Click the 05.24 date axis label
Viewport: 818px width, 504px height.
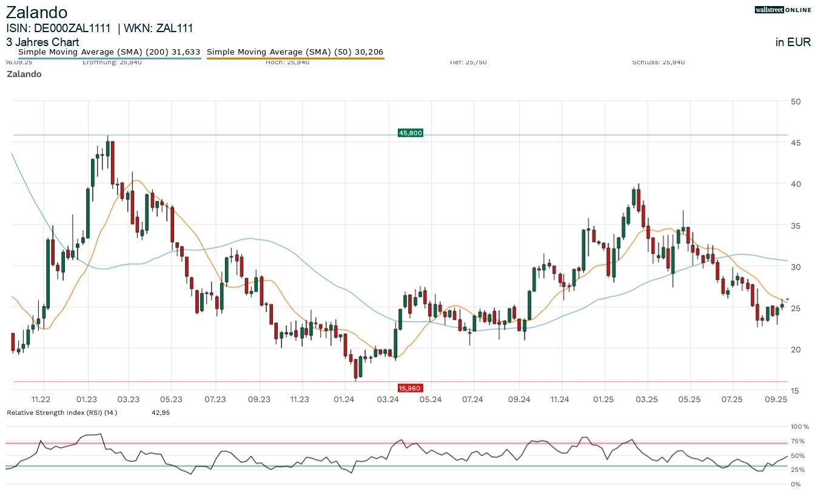pos(430,400)
